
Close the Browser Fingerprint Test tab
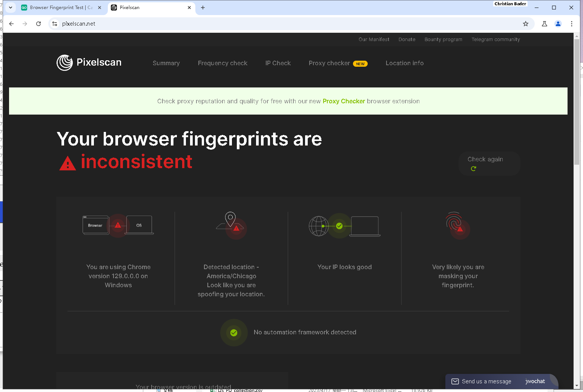[x=100, y=8]
